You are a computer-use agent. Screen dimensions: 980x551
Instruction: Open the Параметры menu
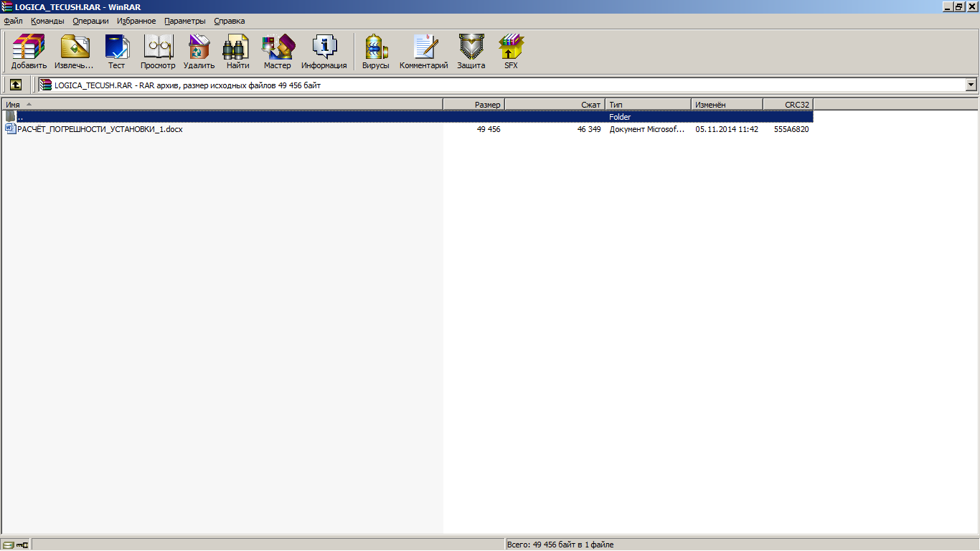click(184, 21)
